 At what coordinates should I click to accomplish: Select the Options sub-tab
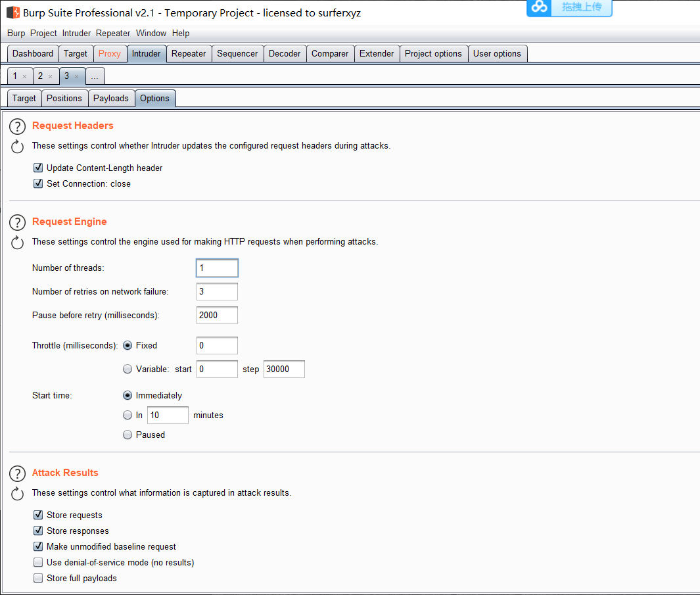(x=155, y=98)
